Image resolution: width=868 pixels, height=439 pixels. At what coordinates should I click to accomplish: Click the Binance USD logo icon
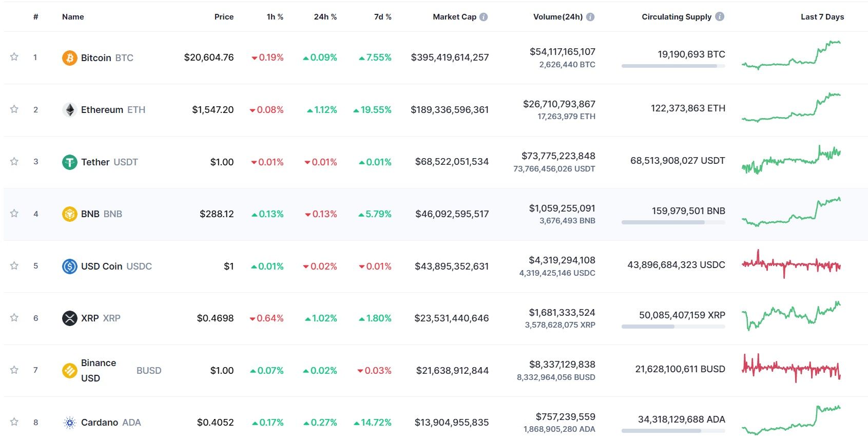(x=70, y=371)
